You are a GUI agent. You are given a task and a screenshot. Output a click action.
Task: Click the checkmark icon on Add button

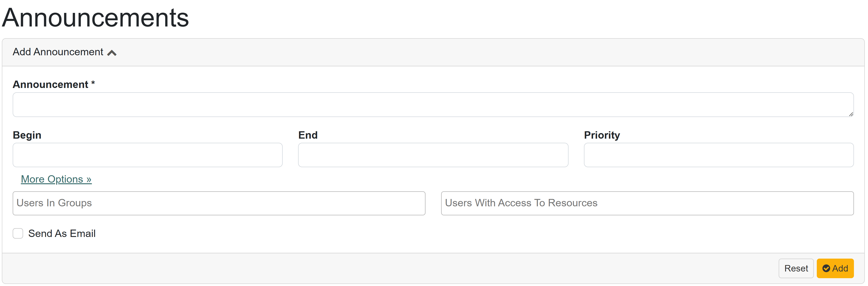(826, 268)
